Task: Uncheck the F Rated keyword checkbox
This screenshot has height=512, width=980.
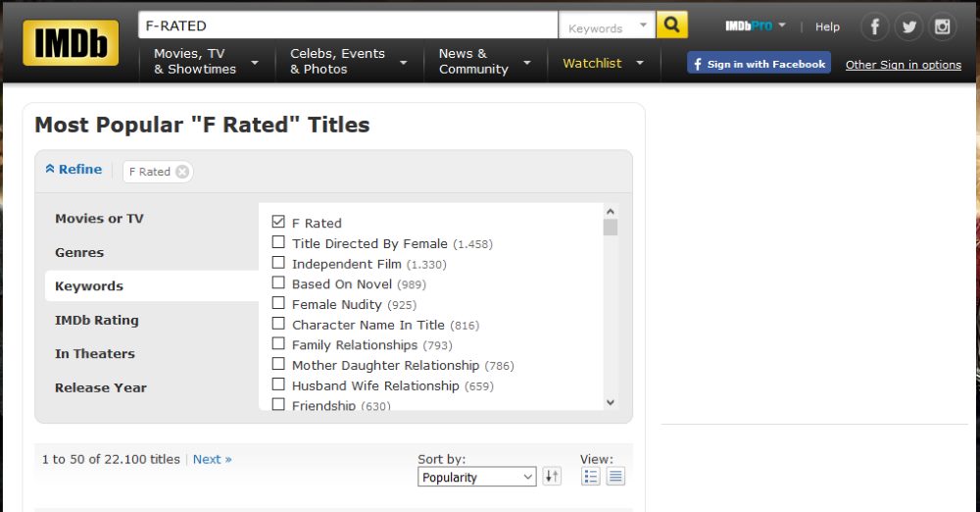Action: [x=279, y=223]
